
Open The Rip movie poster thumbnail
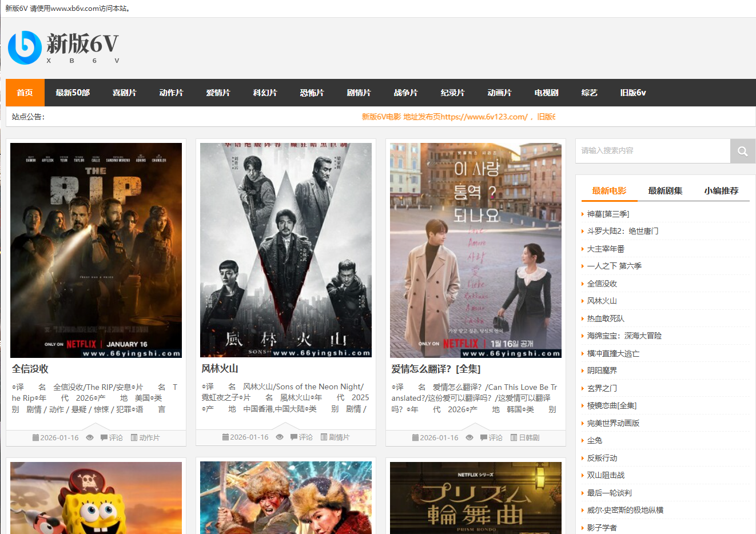click(x=96, y=250)
